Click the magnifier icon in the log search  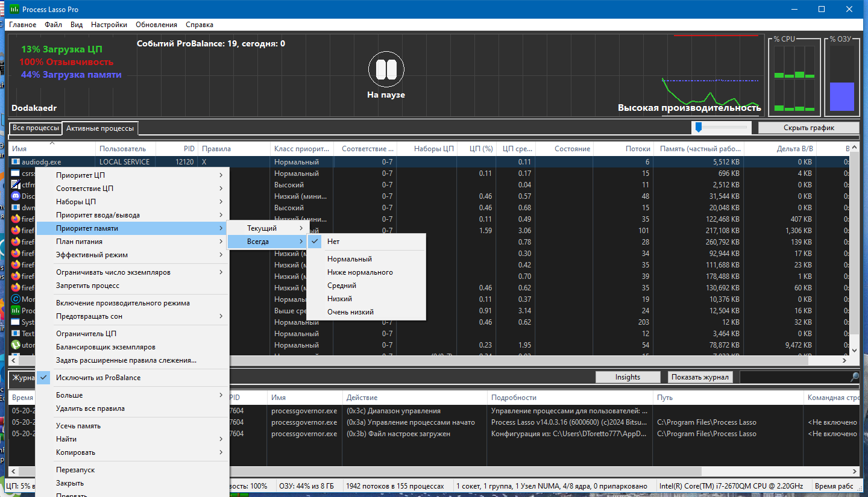[x=855, y=377]
